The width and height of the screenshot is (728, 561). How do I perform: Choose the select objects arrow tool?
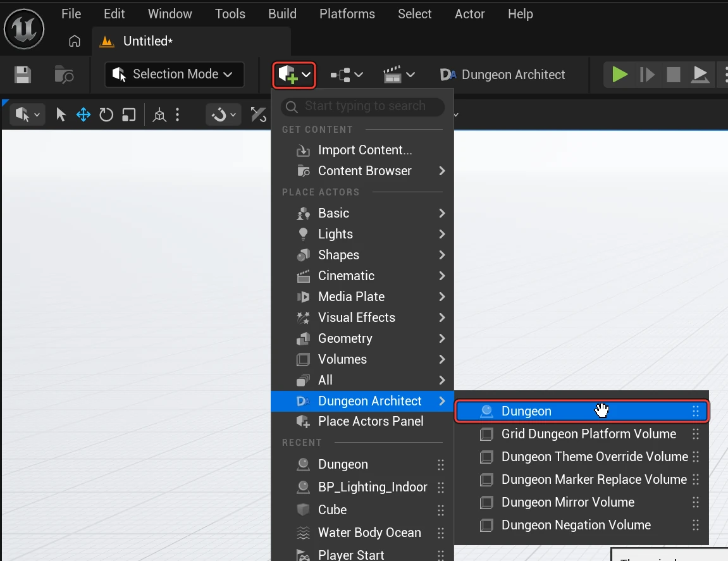point(61,114)
